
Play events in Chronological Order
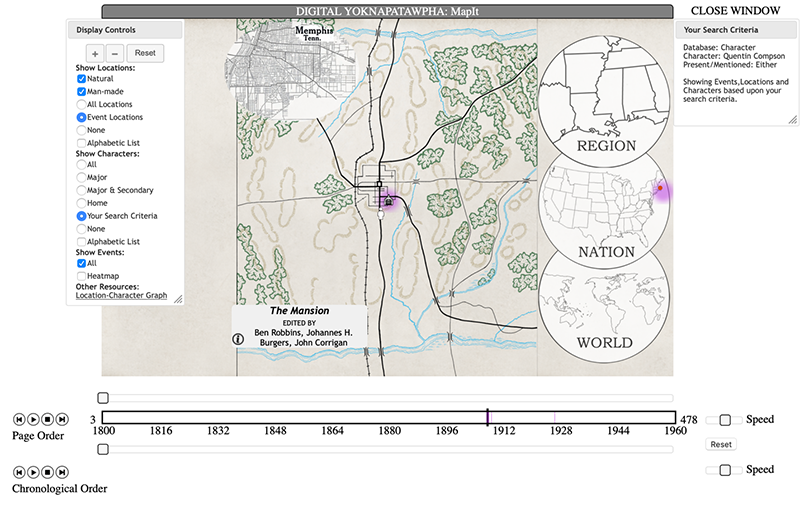pyautogui.click(x=33, y=472)
